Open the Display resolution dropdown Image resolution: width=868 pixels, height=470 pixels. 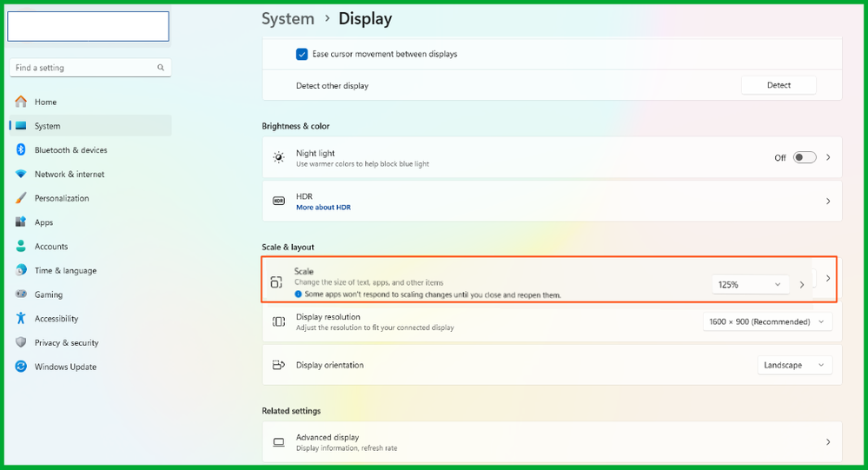(767, 322)
